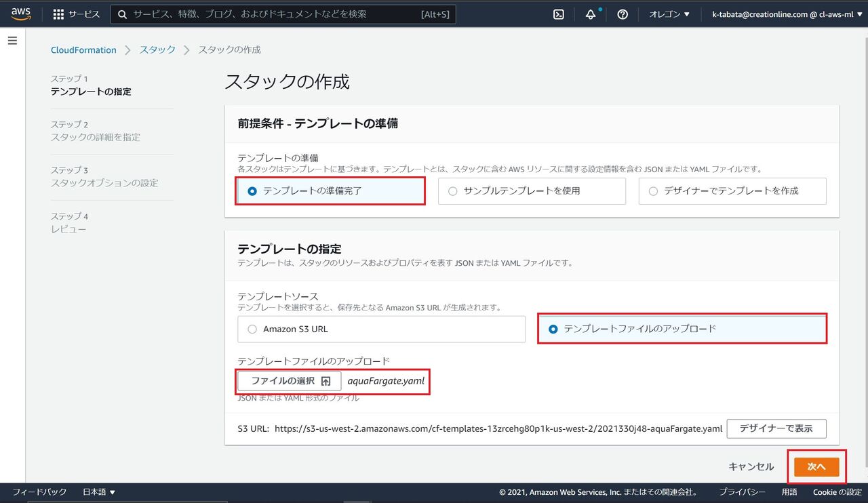This screenshot has height=503, width=868.
Task: Click スタックの作成 breadcrumb text
Action: pyautogui.click(x=229, y=49)
